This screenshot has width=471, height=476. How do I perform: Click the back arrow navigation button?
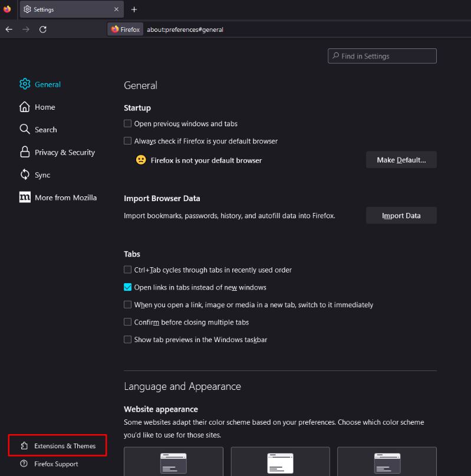pos(9,29)
